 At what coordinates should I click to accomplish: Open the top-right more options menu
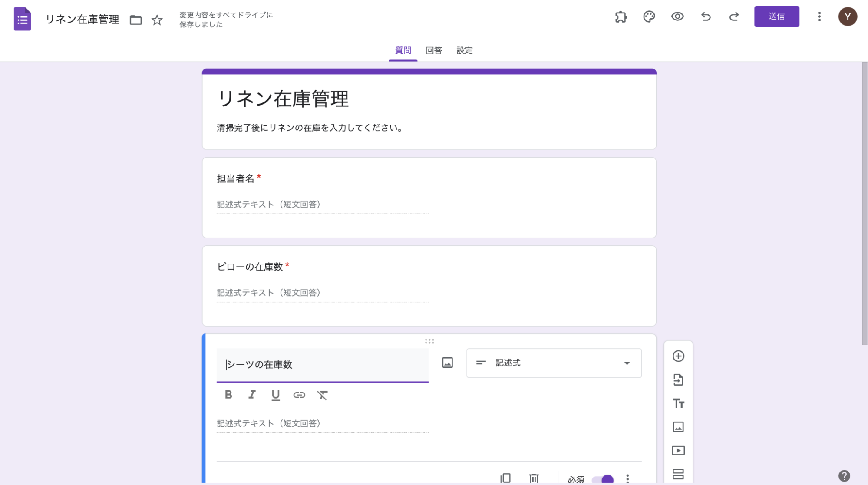coord(819,17)
